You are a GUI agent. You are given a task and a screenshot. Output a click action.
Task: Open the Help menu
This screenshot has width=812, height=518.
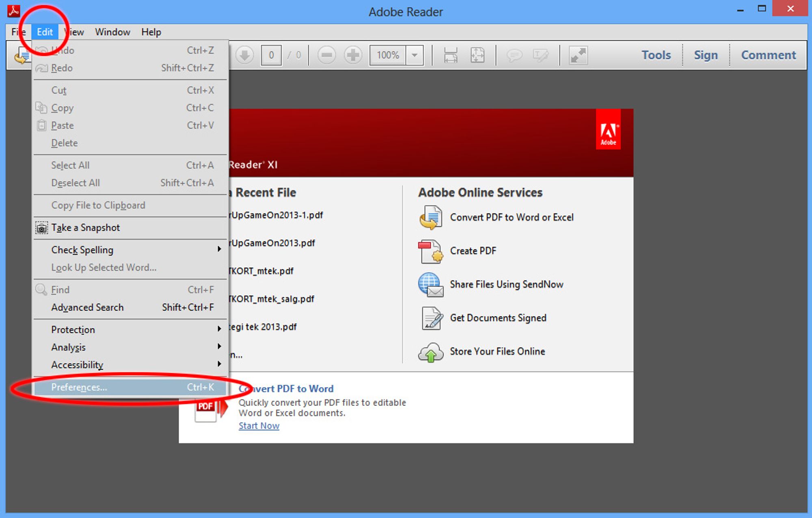[x=151, y=32]
